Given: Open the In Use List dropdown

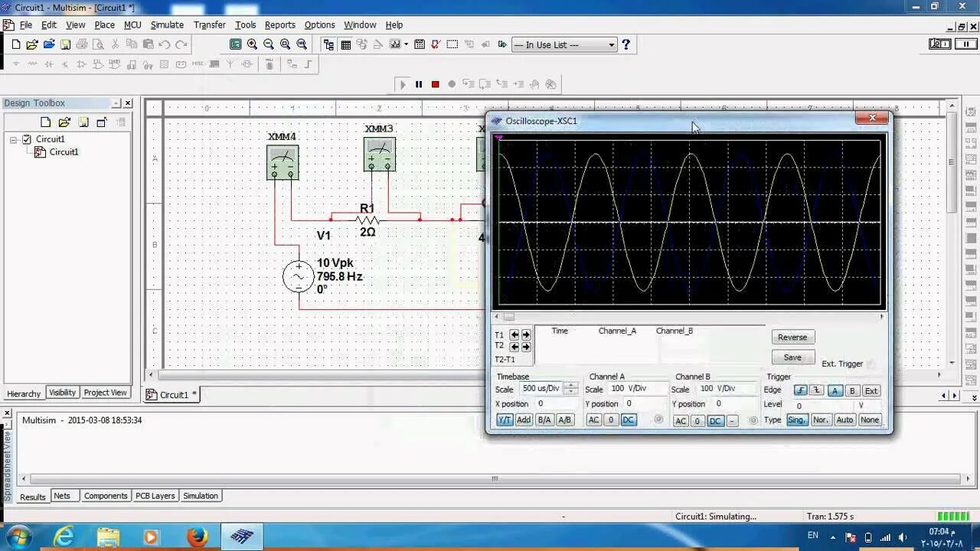Looking at the screenshot, I should (564, 44).
